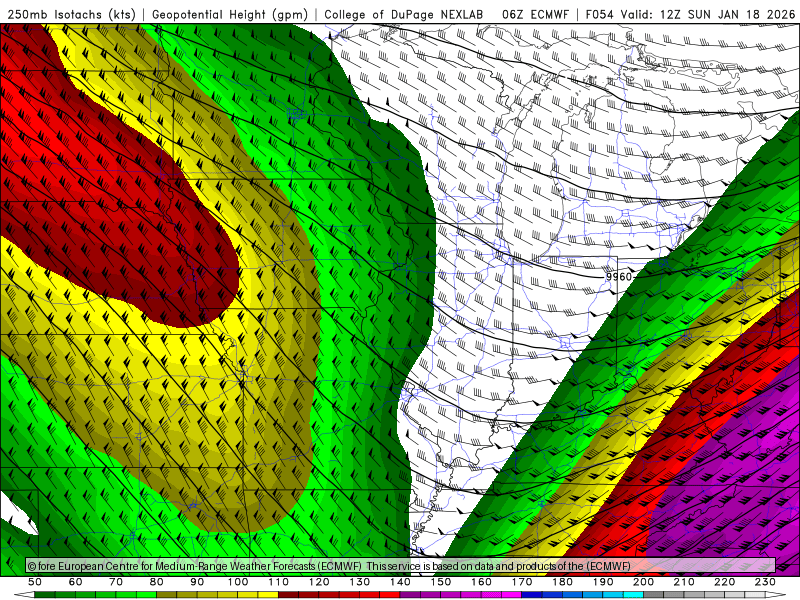Click the '200' color scale label
The width and height of the screenshot is (800, 600).
click(x=644, y=582)
